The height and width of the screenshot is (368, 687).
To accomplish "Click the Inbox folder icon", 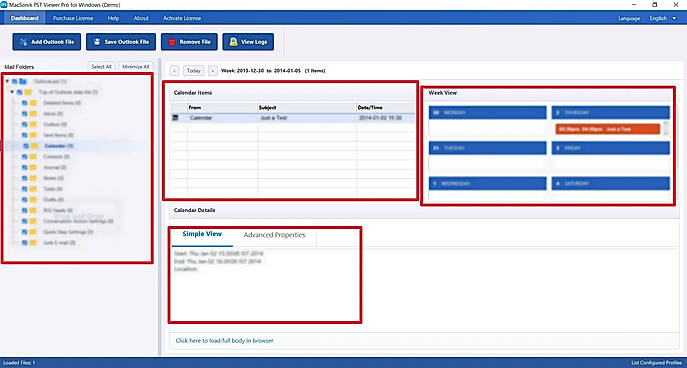I will pyautogui.click(x=33, y=114).
